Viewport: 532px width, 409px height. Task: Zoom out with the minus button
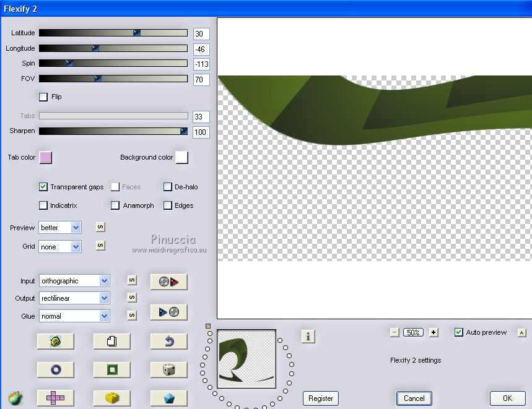(395, 333)
